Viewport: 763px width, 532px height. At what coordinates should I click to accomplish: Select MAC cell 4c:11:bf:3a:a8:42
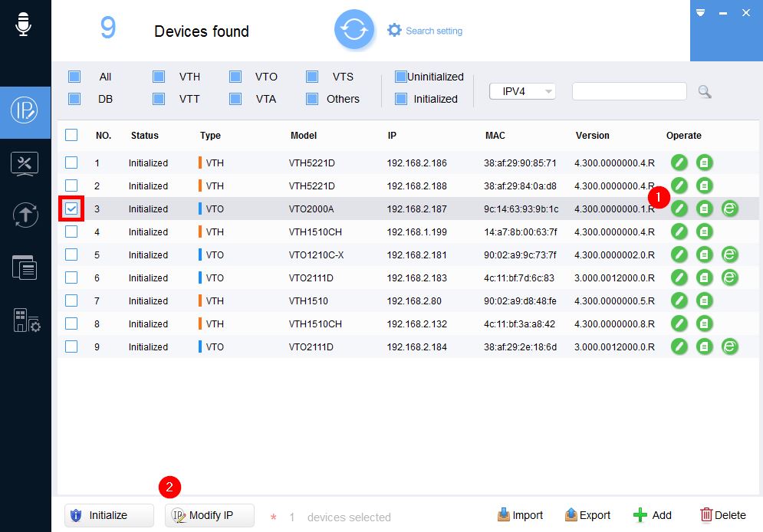click(519, 323)
